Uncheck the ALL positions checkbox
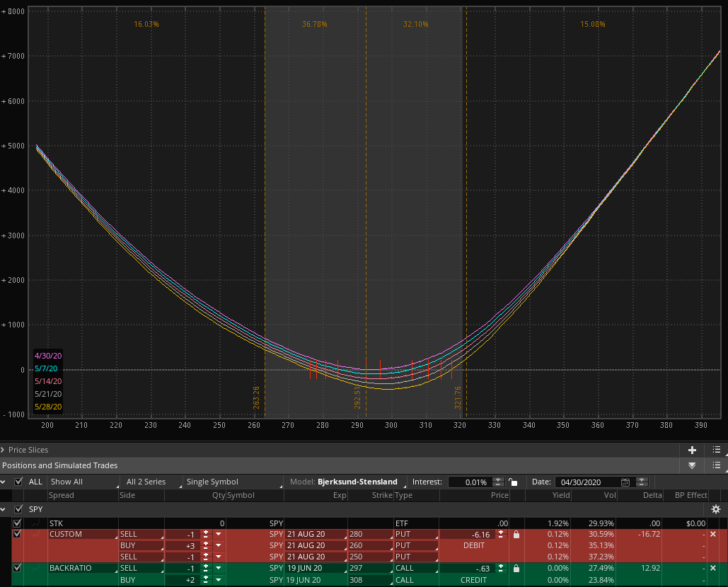This screenshot has width=728, height=587. coord(19,482)
